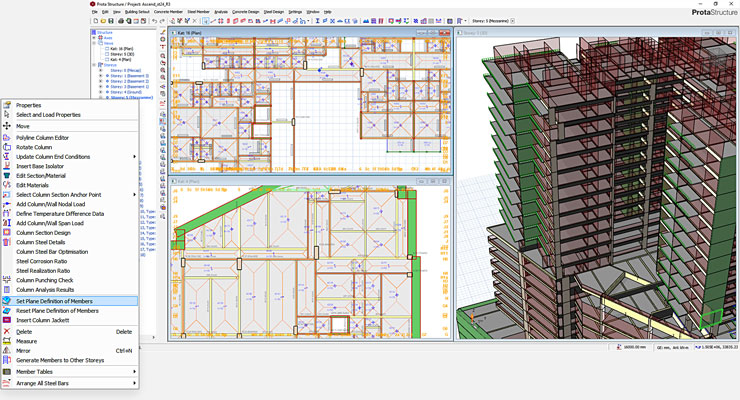Expand the Member Tables submenu arrow

(x=135, y=371)
